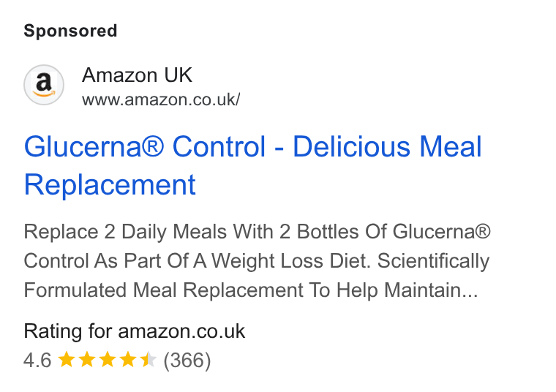Viewport: 556px width, 392px height.
Task: Click the half-filled fifth rating star
Action: click(x=149, y=360)
